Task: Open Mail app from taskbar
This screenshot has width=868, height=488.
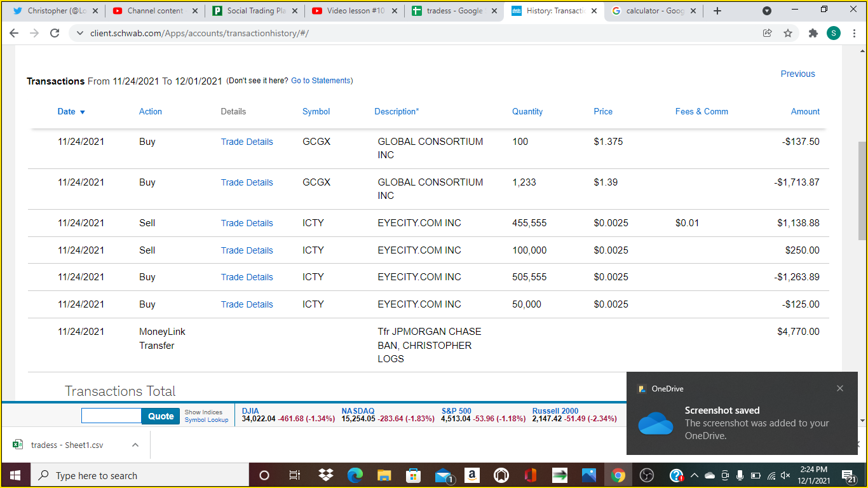Action: click(444, 475)
